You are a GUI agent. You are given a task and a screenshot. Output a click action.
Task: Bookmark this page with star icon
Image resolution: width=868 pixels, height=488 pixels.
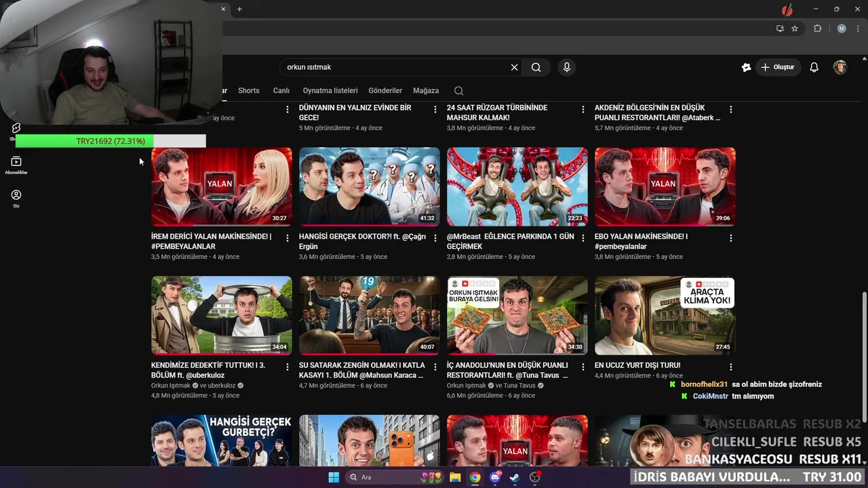795,28
